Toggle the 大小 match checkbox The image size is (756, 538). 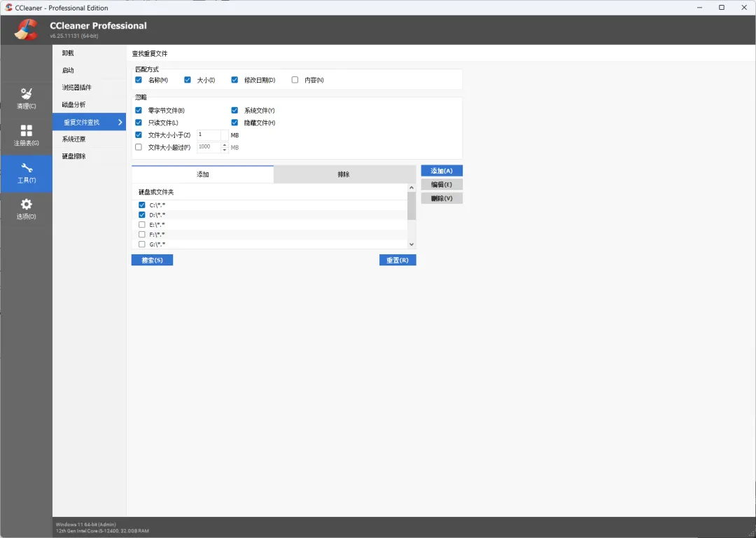pyautogui.click(x=188, y=80)
